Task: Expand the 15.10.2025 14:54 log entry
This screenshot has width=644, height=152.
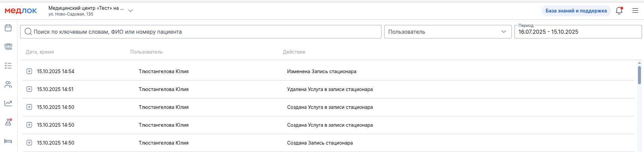Action: tap(29, 71)
